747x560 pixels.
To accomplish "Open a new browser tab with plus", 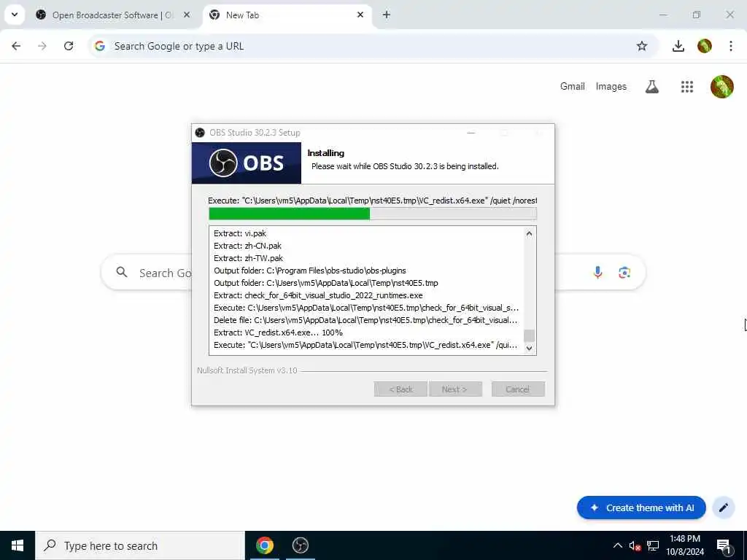I will [387, 15].
